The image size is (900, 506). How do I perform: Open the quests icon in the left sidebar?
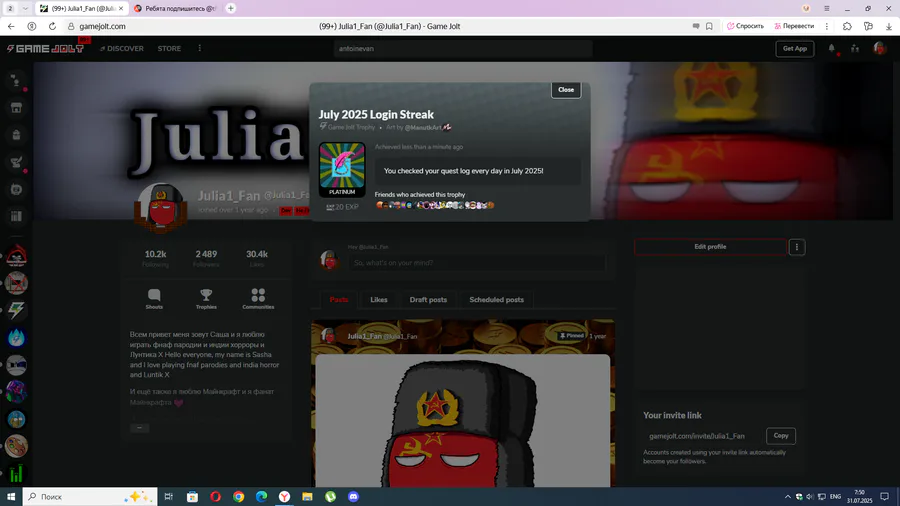tap(16, 162)
